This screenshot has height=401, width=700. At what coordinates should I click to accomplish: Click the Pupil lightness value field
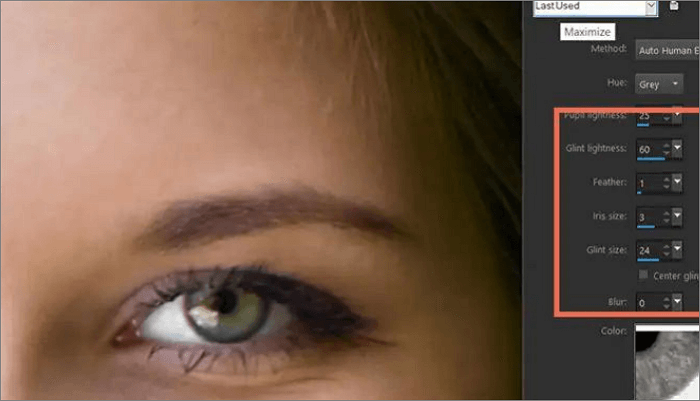pyautogui.click(x=647, y=116)
